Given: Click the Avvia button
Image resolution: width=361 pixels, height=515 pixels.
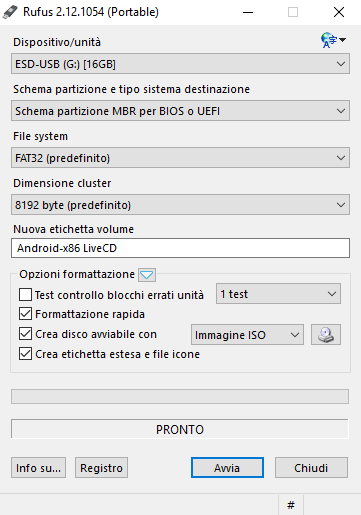Looking at the screenshot, I should pyautogui.click(x=227, y=467).
